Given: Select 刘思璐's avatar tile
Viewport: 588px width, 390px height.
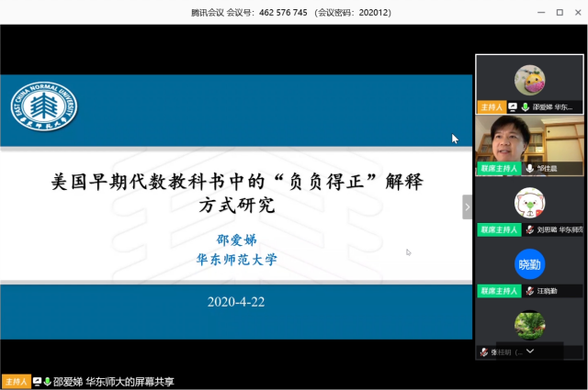Looking at the screenshot, I should 529,202.
